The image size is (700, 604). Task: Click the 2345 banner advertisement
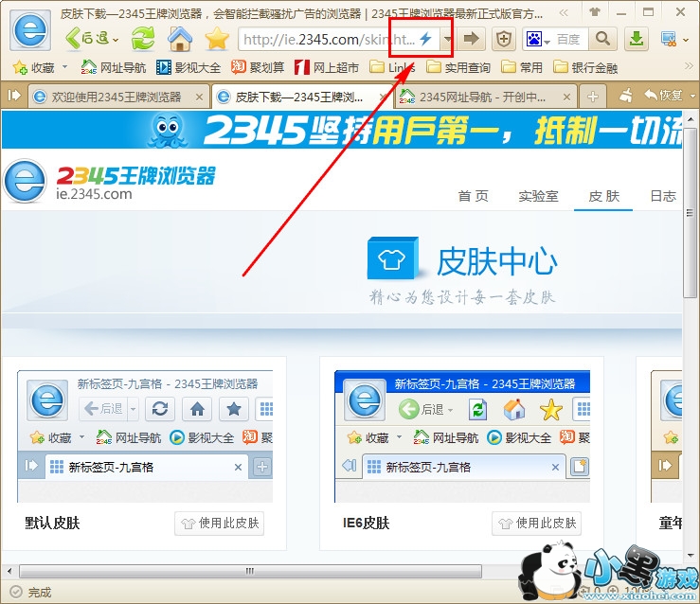tap(342, 130)
